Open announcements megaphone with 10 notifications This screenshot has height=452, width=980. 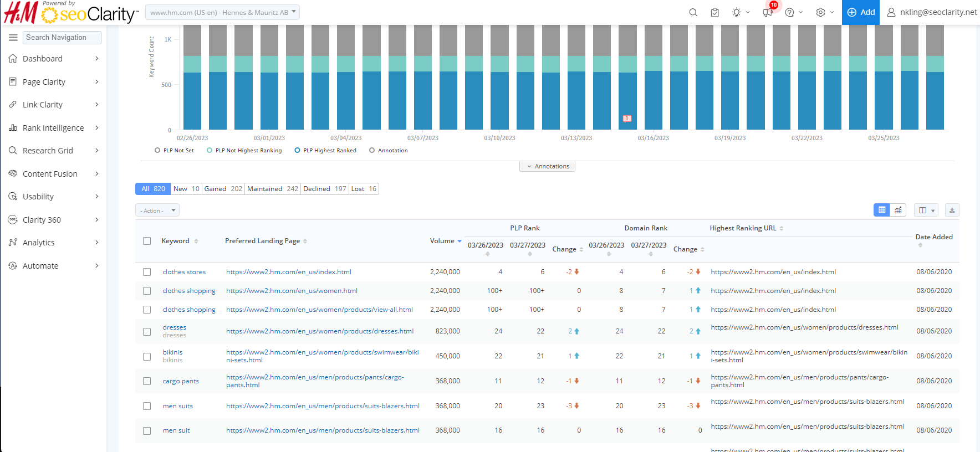(x=768, y=12)
